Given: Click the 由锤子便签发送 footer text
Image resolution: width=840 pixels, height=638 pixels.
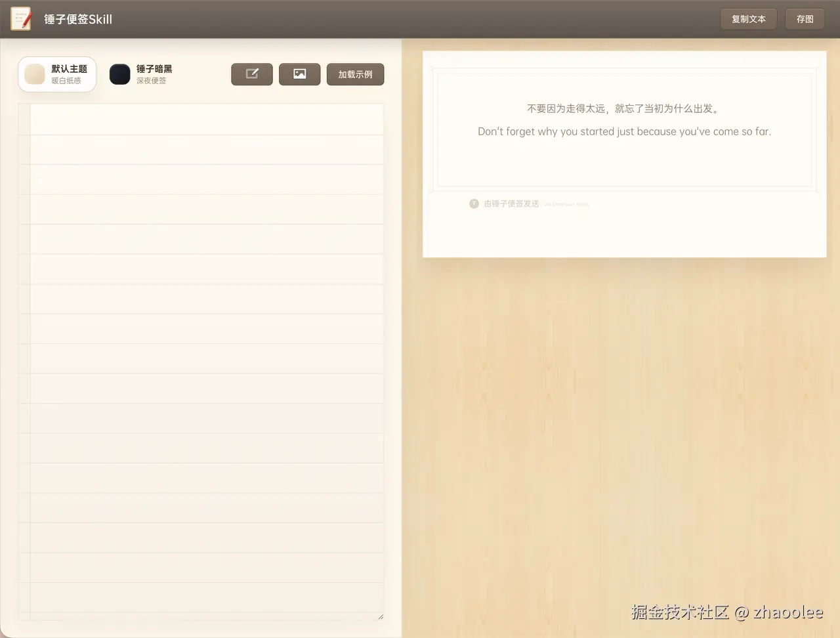Looking at the screenshot, I should click(x=511, y=203).
